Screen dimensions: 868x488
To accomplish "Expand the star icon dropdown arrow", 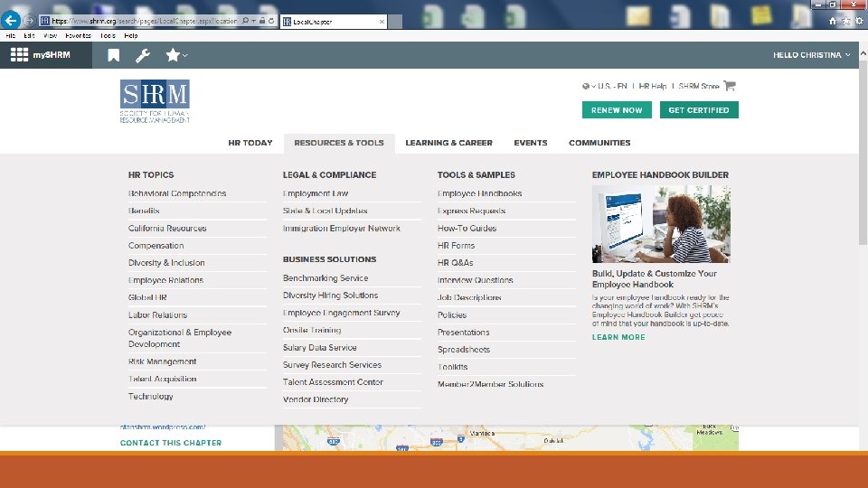I will pyautogui.click(x=184, y=55).
